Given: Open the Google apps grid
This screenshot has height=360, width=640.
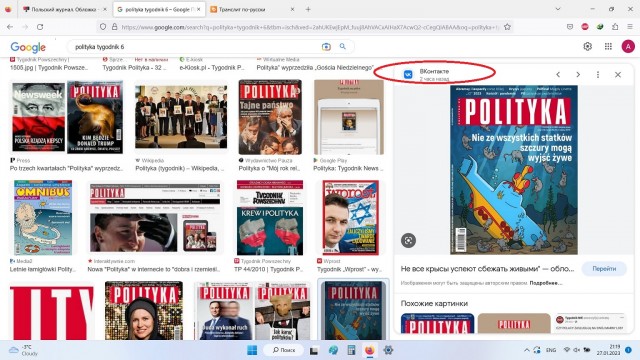Looking at the screenshot, I should (x=608, y=47).
